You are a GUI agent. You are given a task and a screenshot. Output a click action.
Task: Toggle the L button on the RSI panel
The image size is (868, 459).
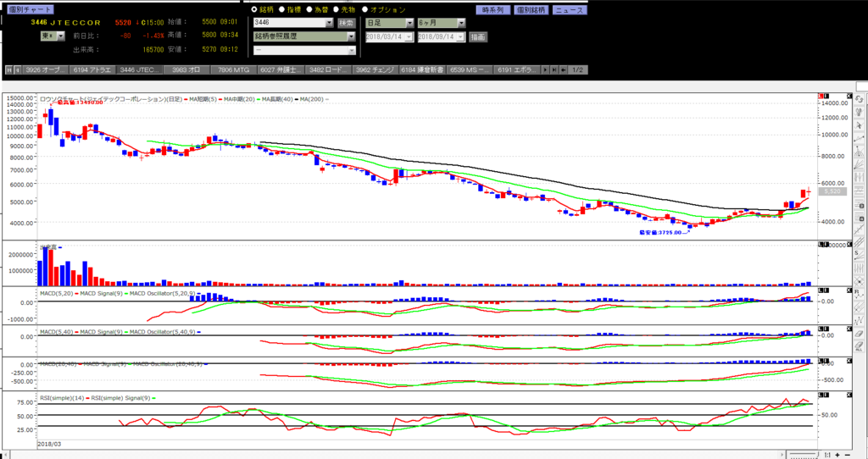[x=821, y=395]
